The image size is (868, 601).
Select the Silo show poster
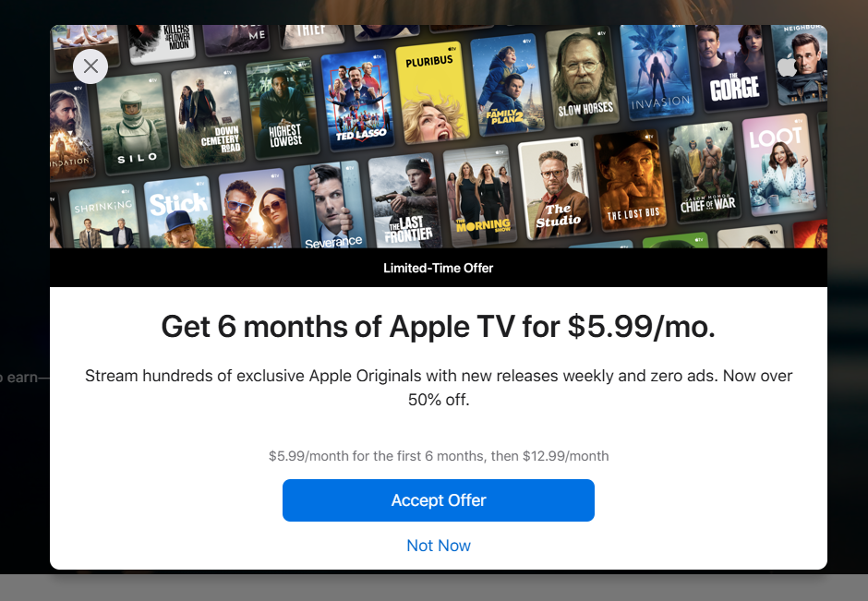pos(133,124)
